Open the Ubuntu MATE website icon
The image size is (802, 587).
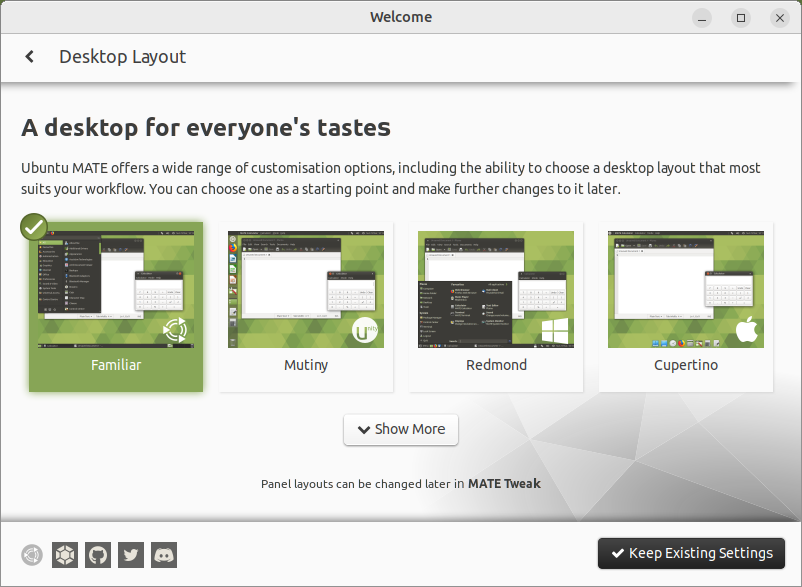tap(33, 554)
